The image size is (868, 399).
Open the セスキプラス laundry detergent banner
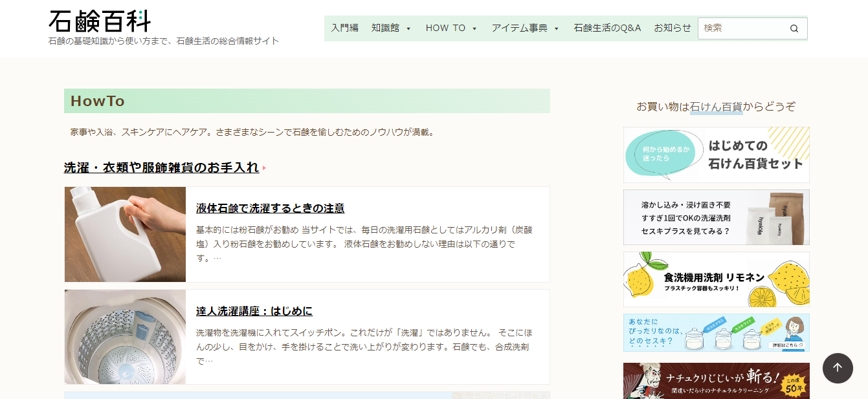[x=716, y=217]
